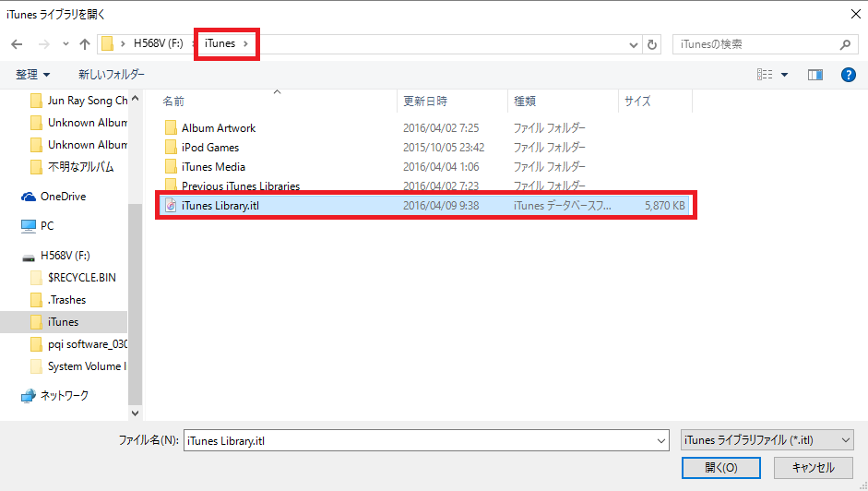Click the ネットワーク network icon
This screenshot has height=491, width=868.
29,396
